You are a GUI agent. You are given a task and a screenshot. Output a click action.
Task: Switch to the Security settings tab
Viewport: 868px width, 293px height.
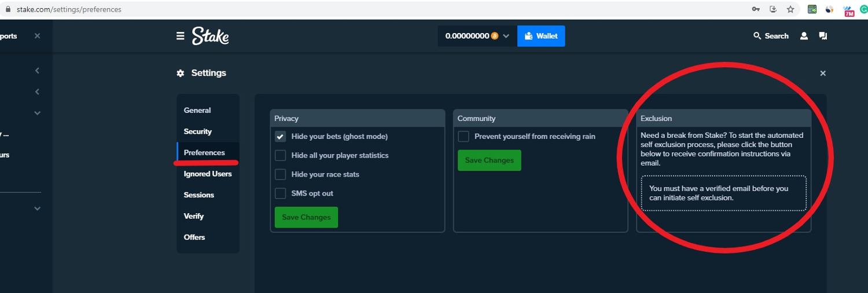coord(198,131)
